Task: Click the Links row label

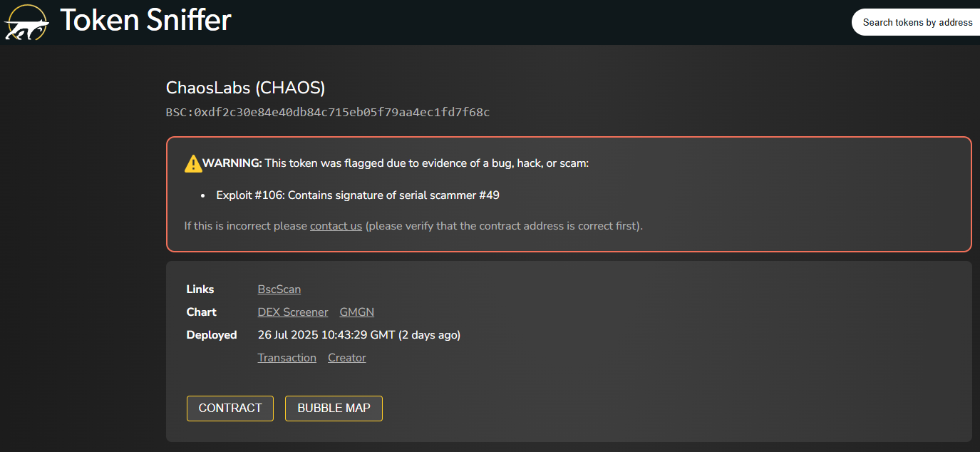Action: click(200, 289)
